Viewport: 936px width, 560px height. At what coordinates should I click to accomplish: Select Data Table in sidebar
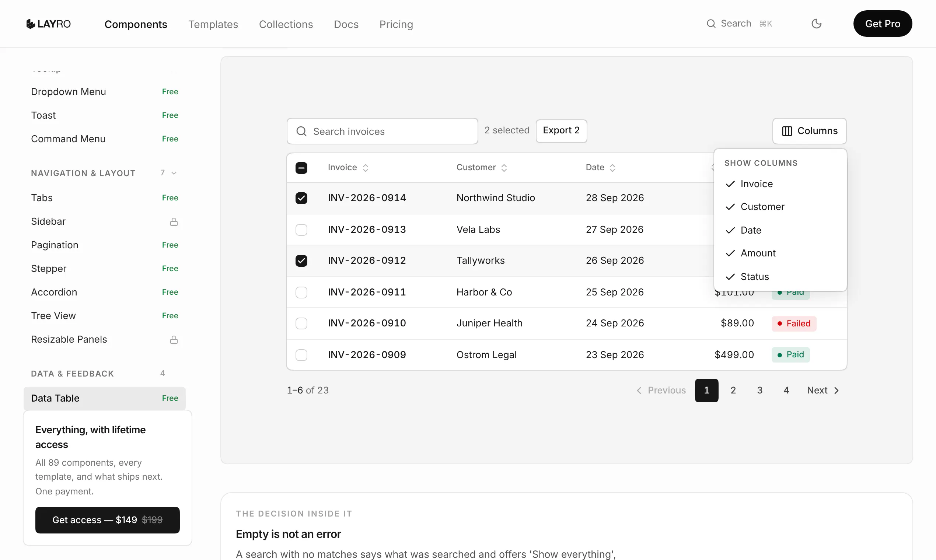[104, 398]
